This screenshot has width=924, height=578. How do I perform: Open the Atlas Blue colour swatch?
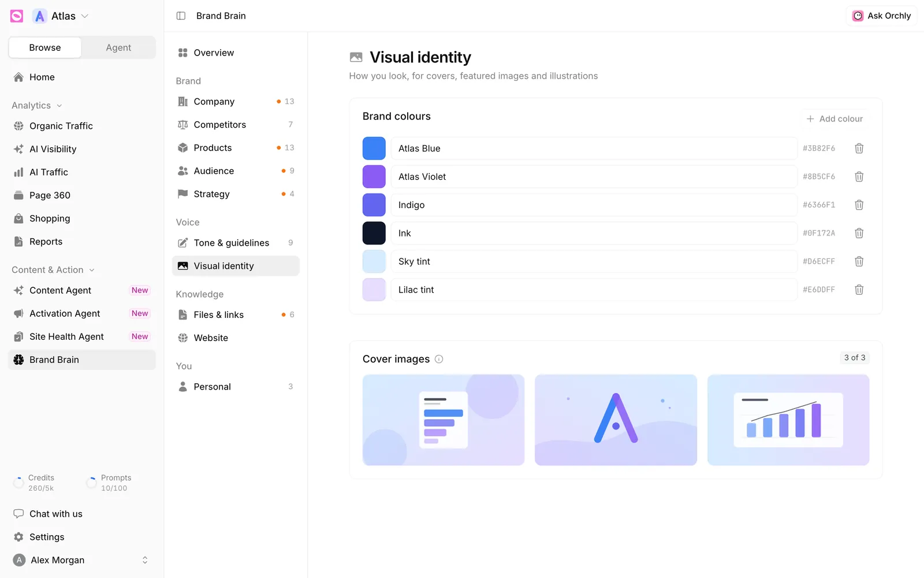tap(374, 149)
